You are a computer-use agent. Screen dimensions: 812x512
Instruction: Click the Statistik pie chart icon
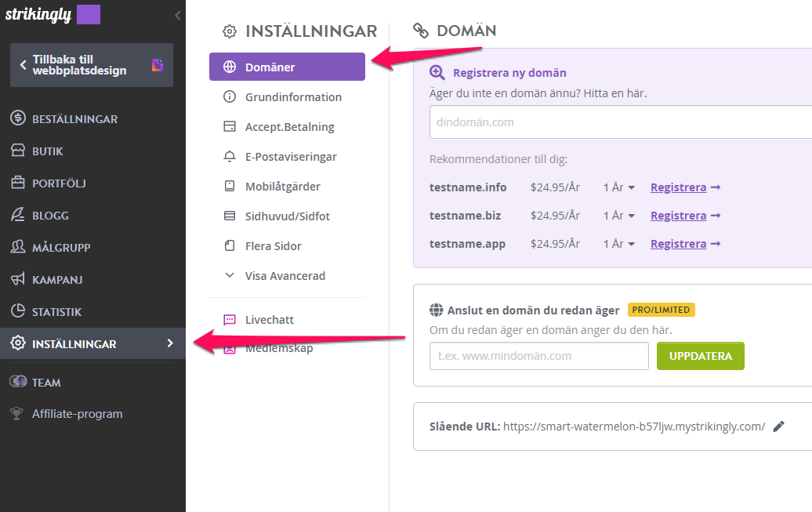pyautogui.click(x=17, y=311)
